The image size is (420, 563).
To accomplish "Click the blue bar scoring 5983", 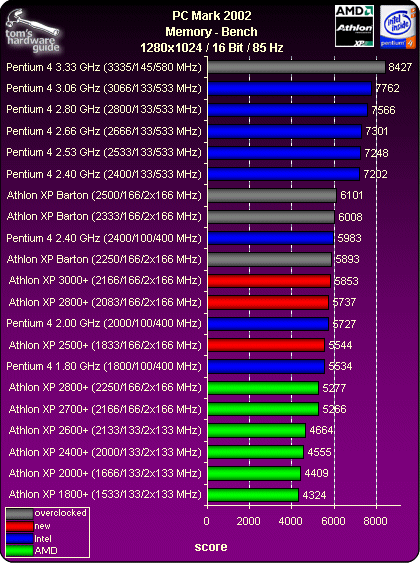I will pyautogui.click(x=271, y=238).
